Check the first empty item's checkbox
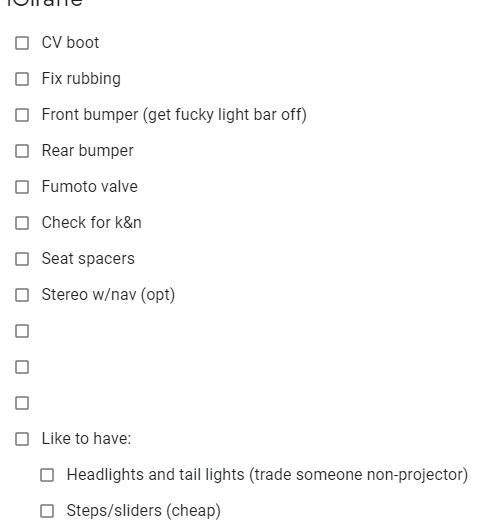The width and height of the screenshot is (483, 530). pos(22,331)
